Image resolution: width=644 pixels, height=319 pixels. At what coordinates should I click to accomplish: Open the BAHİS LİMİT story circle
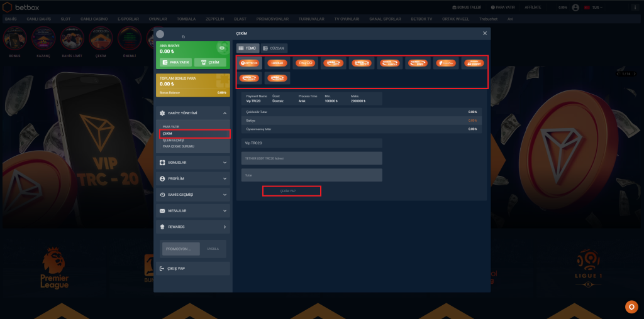72,38
